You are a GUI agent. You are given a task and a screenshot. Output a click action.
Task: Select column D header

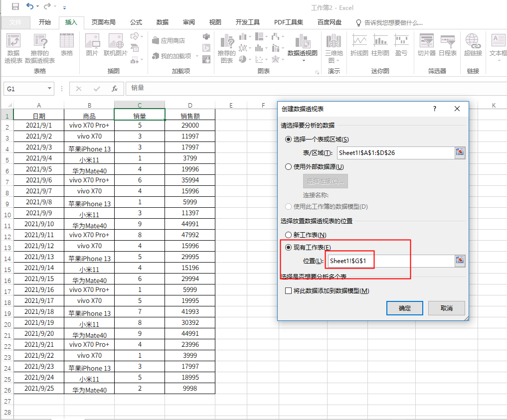[x=190, y=105]
